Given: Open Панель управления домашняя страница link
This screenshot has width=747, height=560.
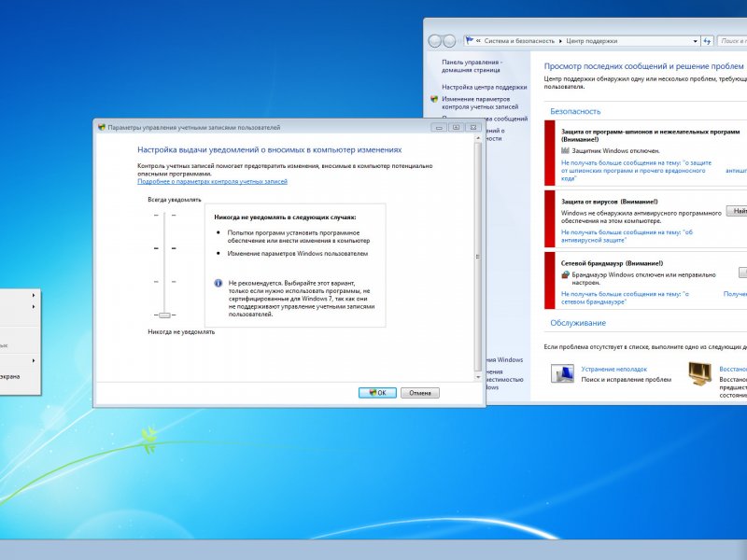Looking at the screenshot, I should coord(472,65).
